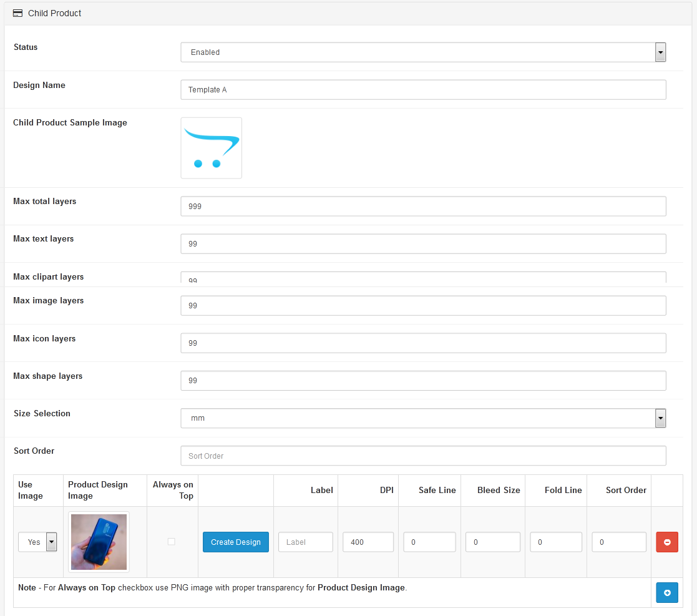This screenshot has height=616, width=697.
Task: Click the Product Design Image column header
Action: coord(98,490)
